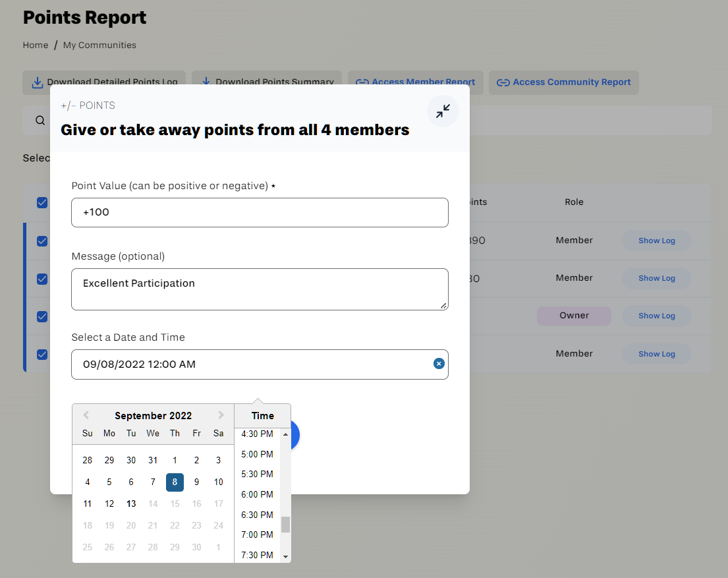
Task: Choose 7:30 PM in the time list
Action: coord(257,555)
